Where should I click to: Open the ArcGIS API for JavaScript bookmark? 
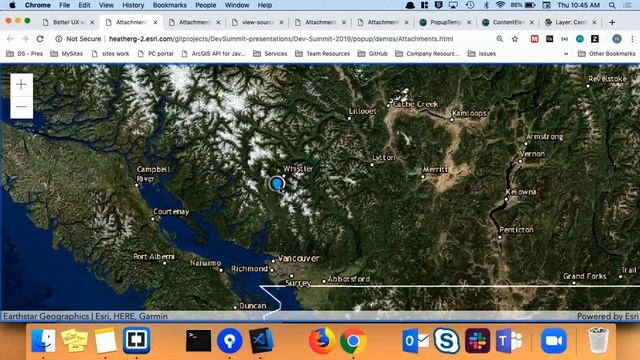pyautogui.click(x=213, y=53)
